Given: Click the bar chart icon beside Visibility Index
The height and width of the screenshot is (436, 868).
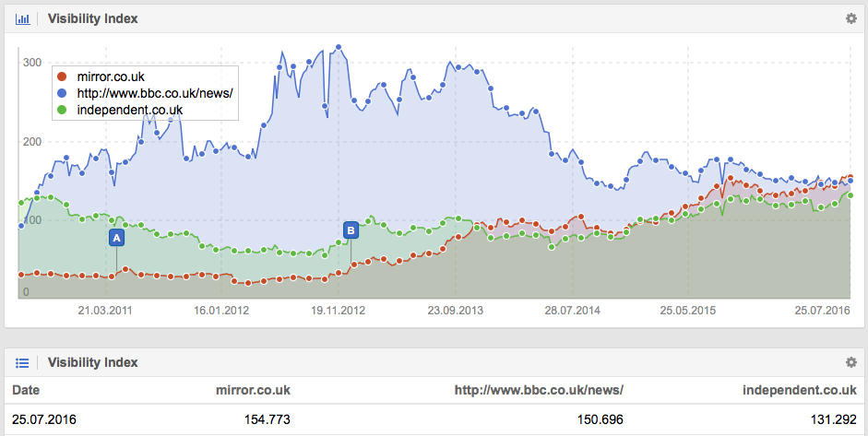Looking at the screenshot, I should click(x=23, y=18).
